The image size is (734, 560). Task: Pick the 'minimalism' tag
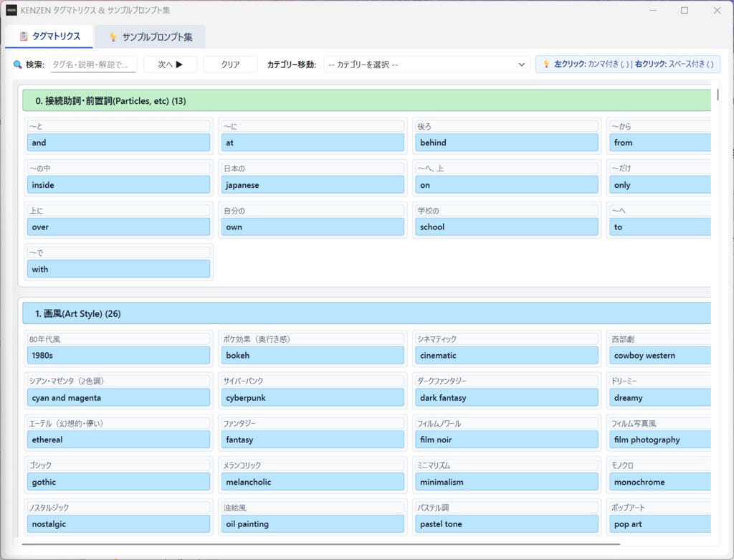pyautogui.click(x=507, y=481)
